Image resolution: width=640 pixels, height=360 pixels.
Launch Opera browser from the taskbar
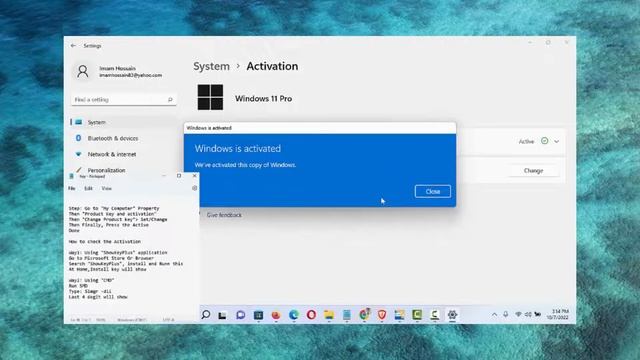pyautogui.click(x=311, y=315)
